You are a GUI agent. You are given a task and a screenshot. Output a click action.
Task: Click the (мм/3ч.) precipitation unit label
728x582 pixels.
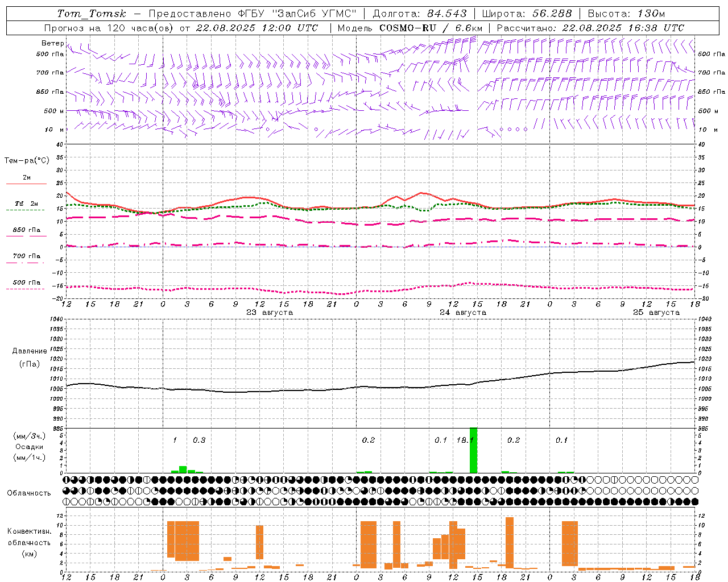[x=30, y=436]
